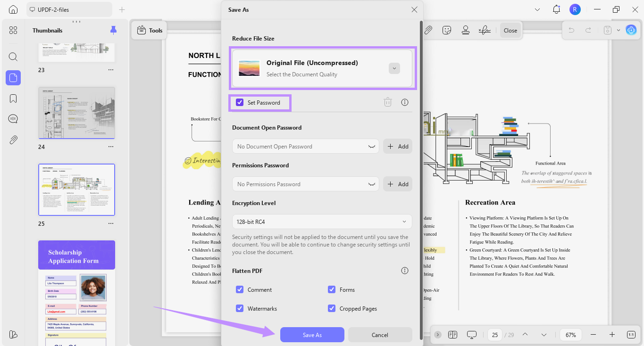The height and width of the screenshot is (346, 644).
Task: Open the search panel in left sidebar
Action: point(13,57)
